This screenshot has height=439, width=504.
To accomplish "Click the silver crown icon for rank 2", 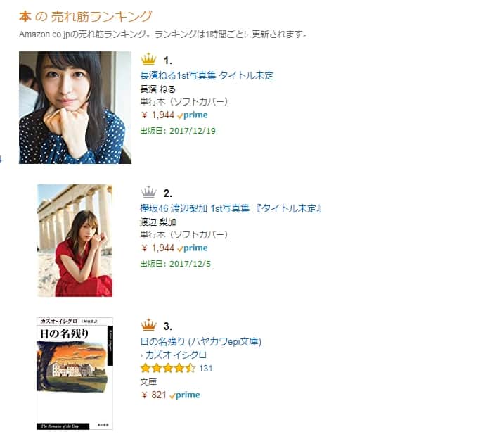I will (148, 192).
